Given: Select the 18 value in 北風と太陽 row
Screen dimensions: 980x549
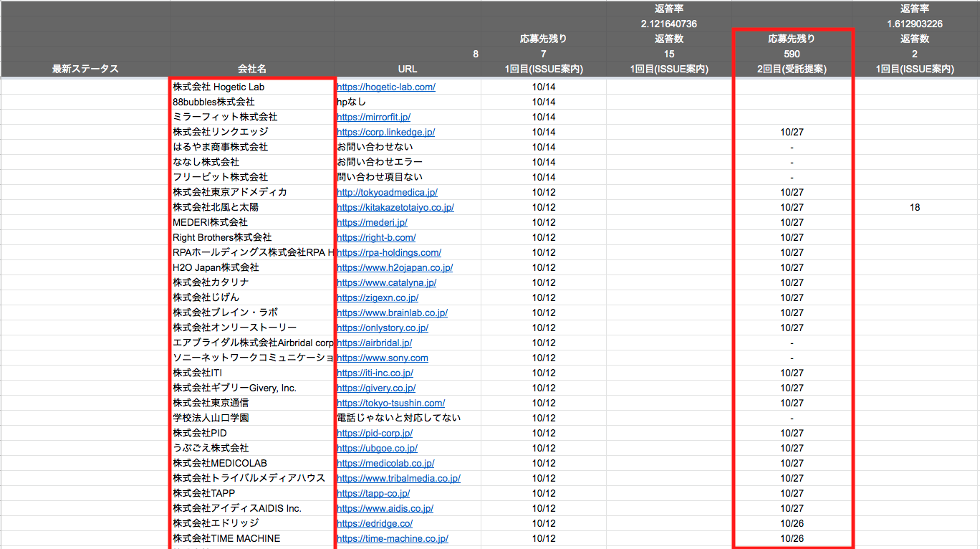Looking at the screenshot, I should click(915, 207).
